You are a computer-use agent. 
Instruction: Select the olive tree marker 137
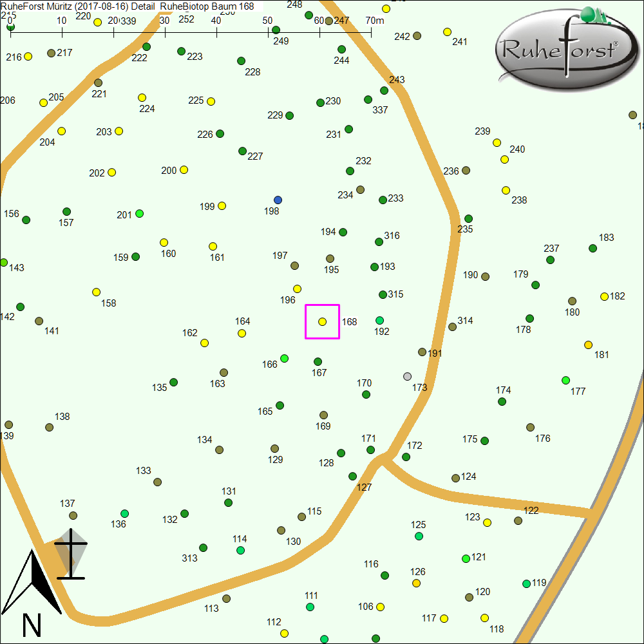[73, 515]
